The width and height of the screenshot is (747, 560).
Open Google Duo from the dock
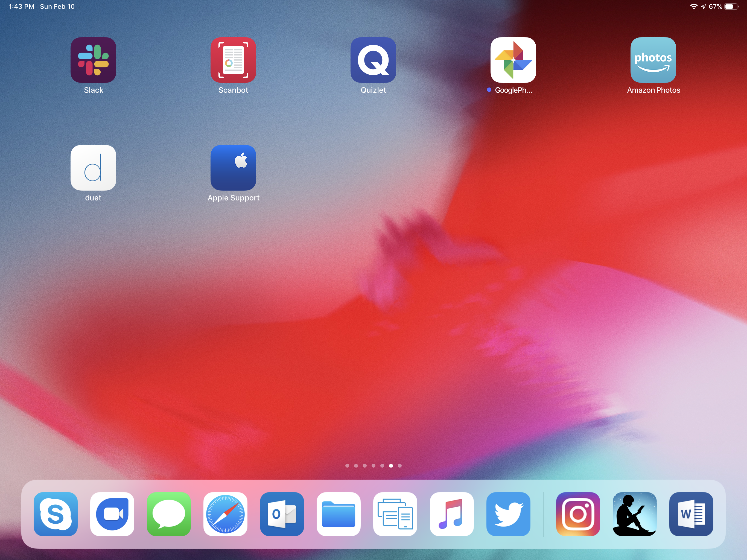click(x=112, y=514)
